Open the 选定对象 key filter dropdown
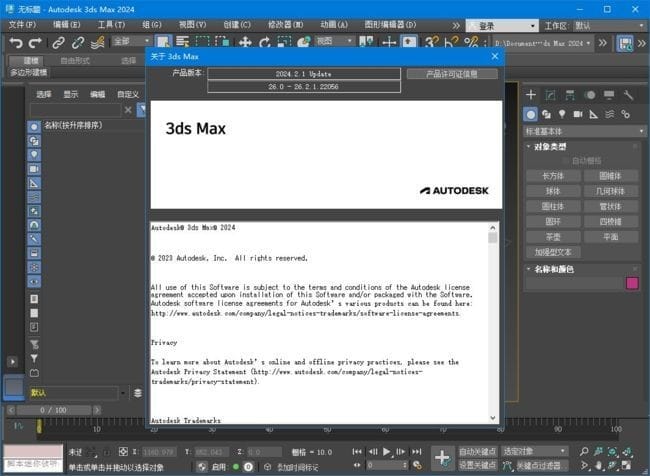Viewport: 650px width, 476px height. (x=534, y=451)
